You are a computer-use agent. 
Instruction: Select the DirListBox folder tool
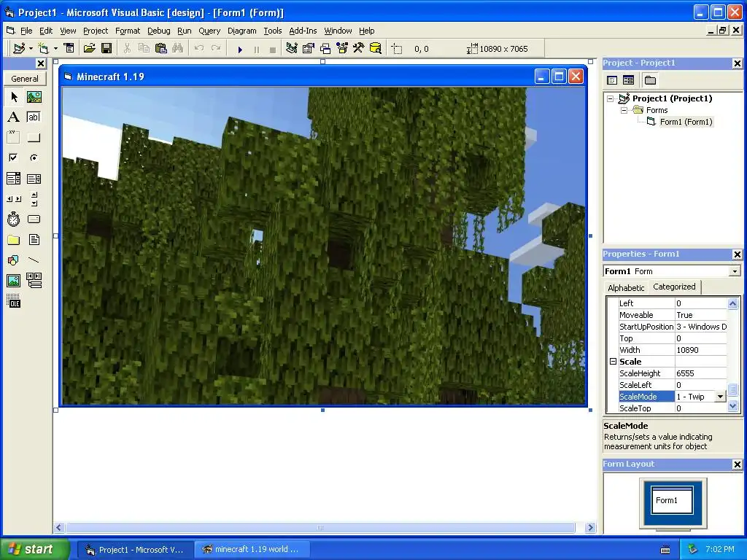click(14, 239)
